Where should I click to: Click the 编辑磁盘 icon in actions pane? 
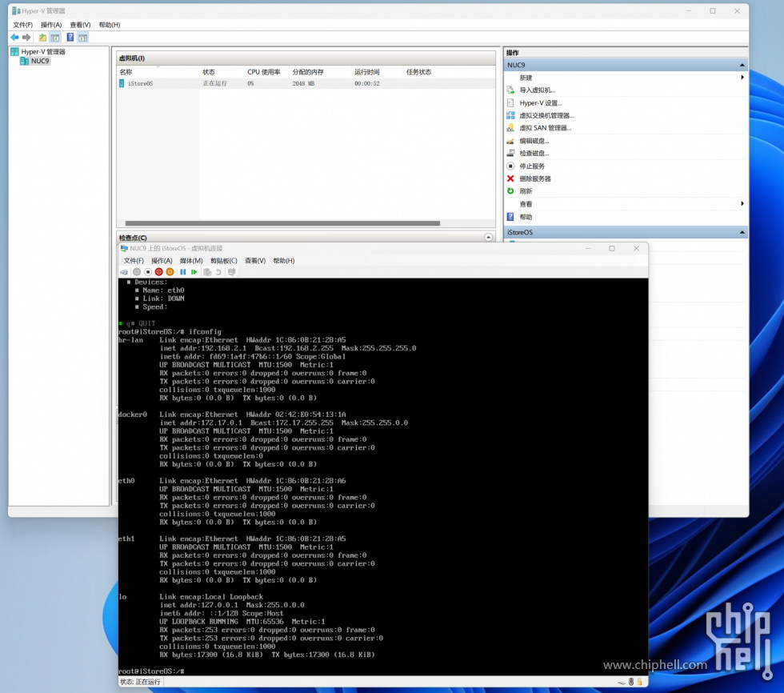510,141
